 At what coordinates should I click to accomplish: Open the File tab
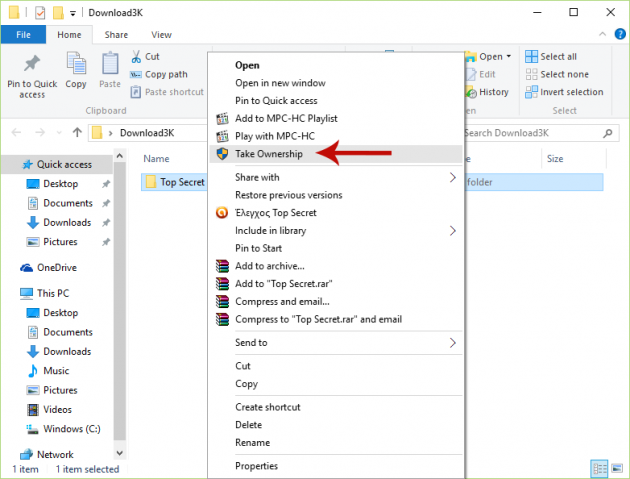(x=22, y=35)
